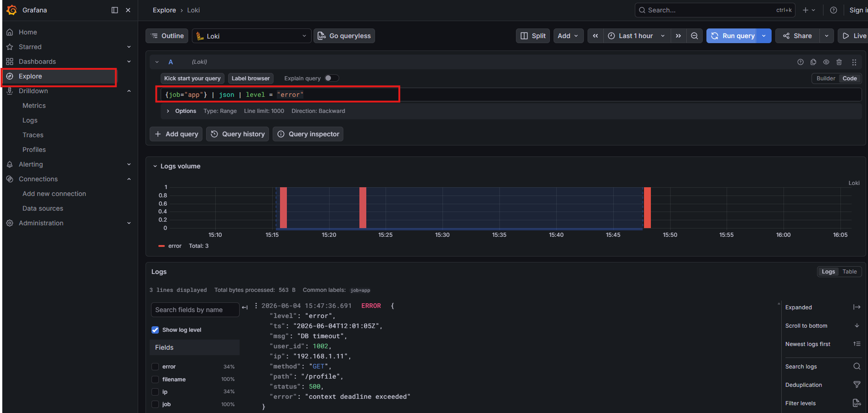Focus the top Search field

(x=715, y=10)
